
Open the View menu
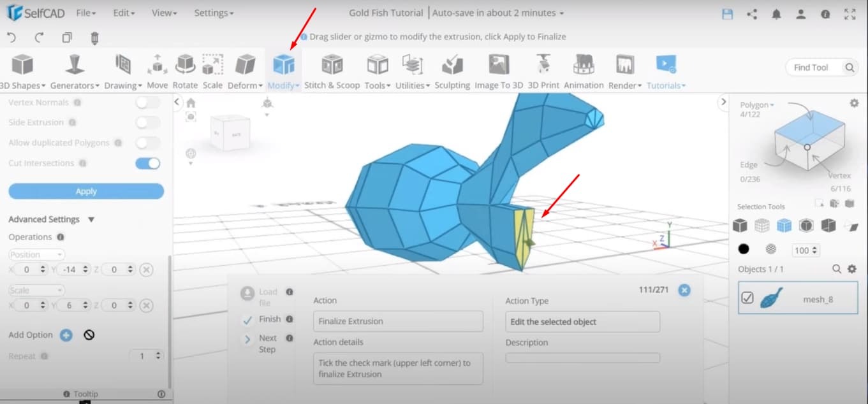click(x=163, y=12)
